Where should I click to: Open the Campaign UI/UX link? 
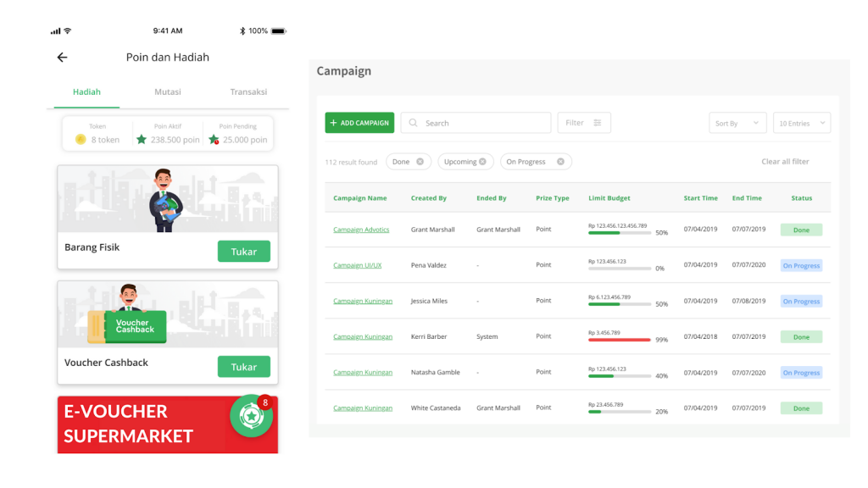(x=358, y=265)
